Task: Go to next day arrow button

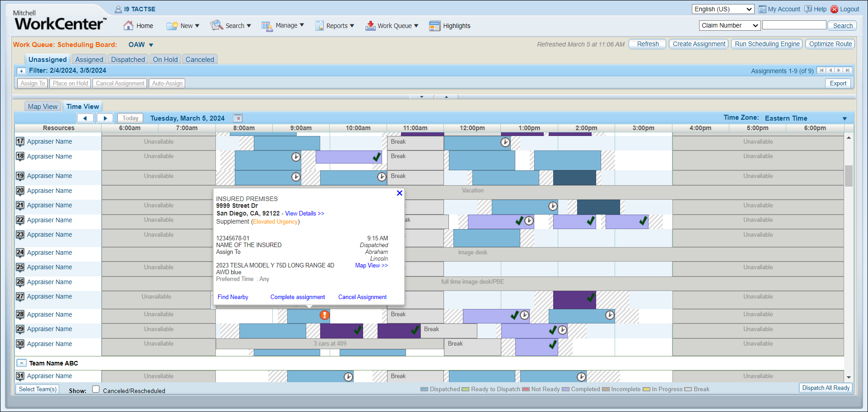Action: pos(105,118)
